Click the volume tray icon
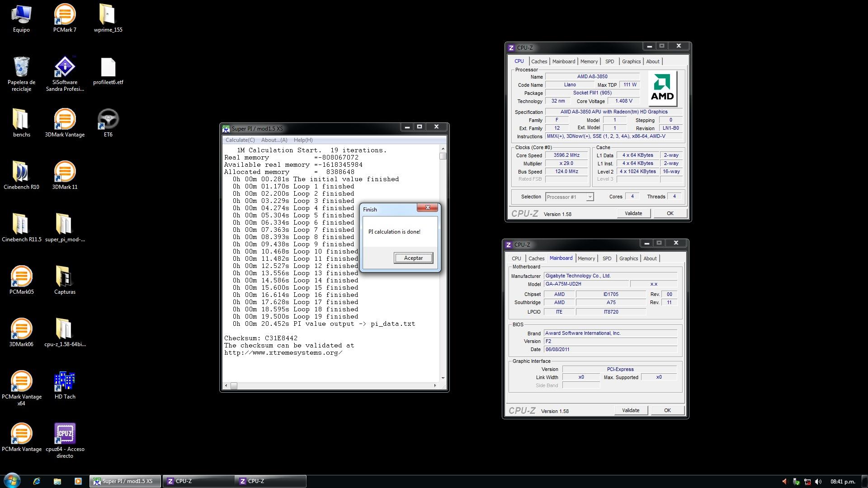 (818, 482)
